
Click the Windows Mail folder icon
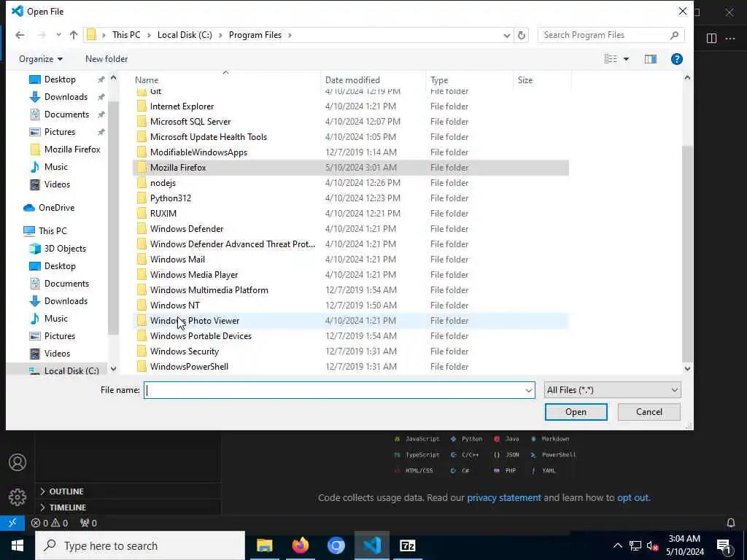pyautogui.click(x=142, y=259)
